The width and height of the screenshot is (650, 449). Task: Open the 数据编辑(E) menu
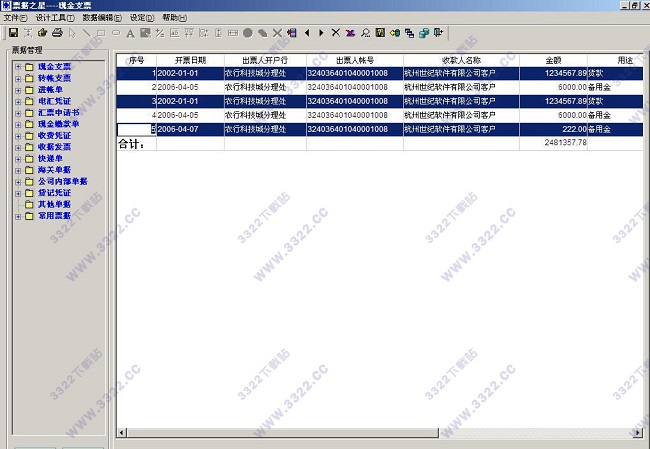point(102,18)
